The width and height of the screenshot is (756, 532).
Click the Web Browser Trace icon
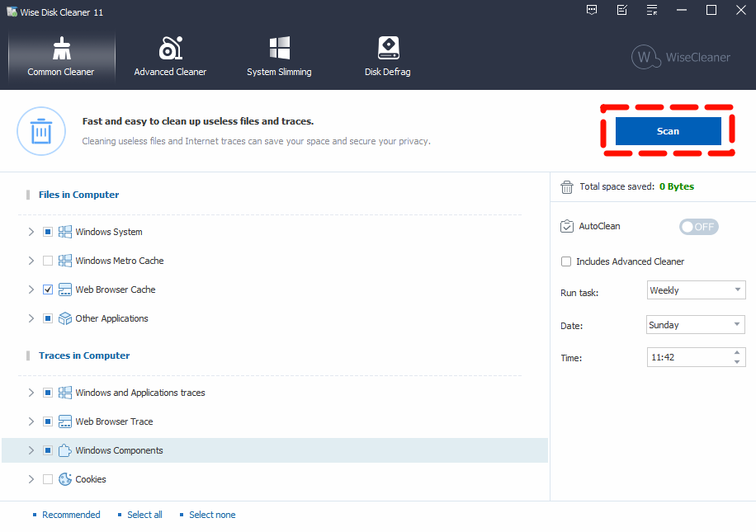click(x=65, y=421)
